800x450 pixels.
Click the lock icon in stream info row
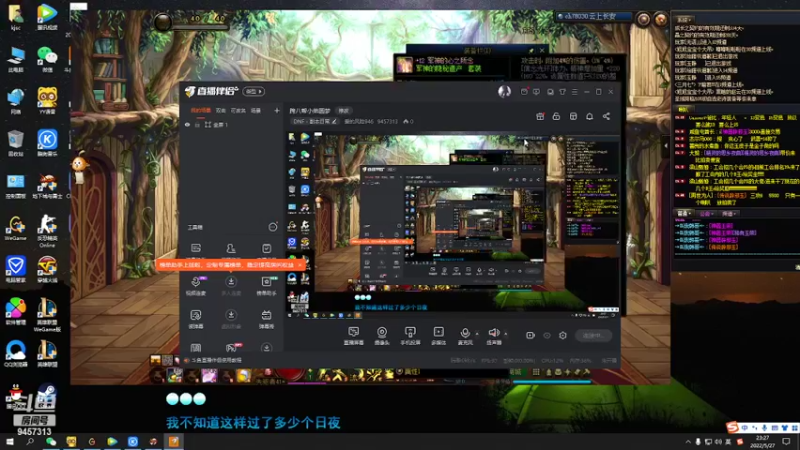tap(556, 116)
